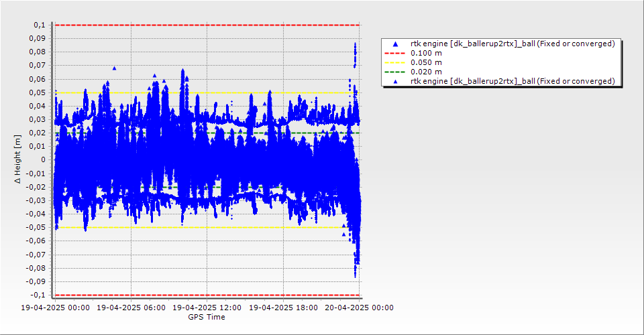Click the 0,05 y-axis value

click(38, 92)
